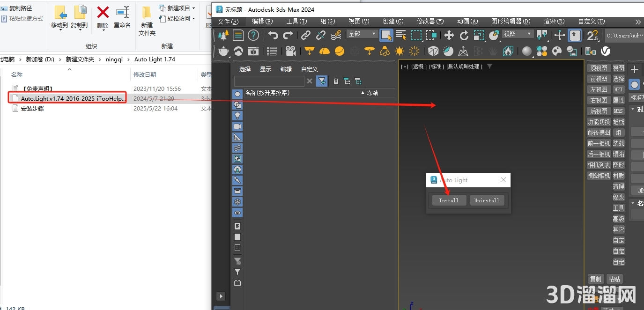Open the viewport filter funnel dropdown
The height and width of the screenshot is (310, 644).
point(489,66)
